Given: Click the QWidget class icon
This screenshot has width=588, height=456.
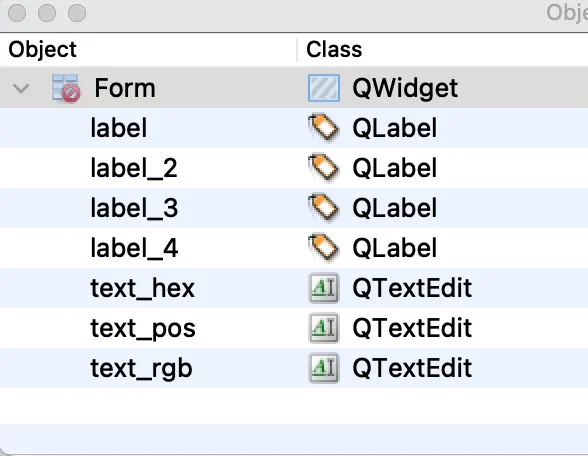Looking at the screenshot, I should [x=324, y=88].
